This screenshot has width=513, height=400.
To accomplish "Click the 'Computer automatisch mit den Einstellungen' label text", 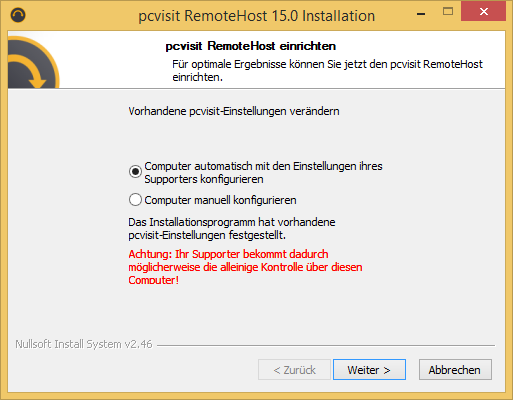I will click(x=263, y=172).
